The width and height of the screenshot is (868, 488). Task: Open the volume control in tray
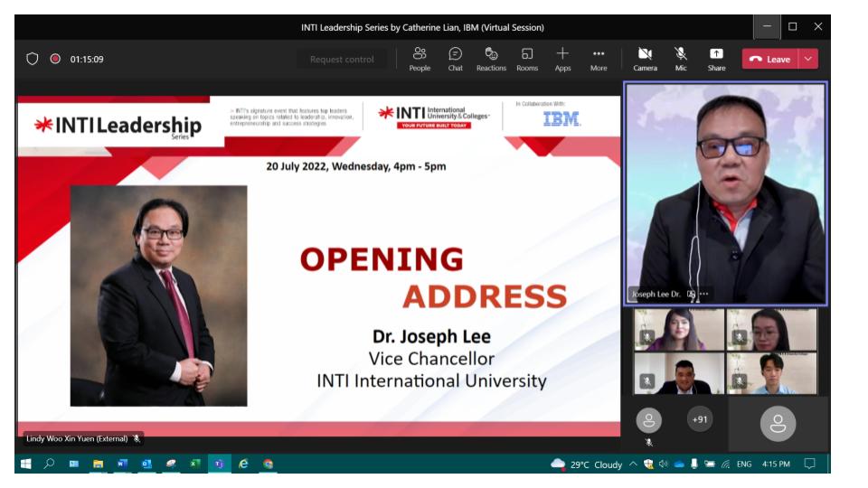click(663, 465)
